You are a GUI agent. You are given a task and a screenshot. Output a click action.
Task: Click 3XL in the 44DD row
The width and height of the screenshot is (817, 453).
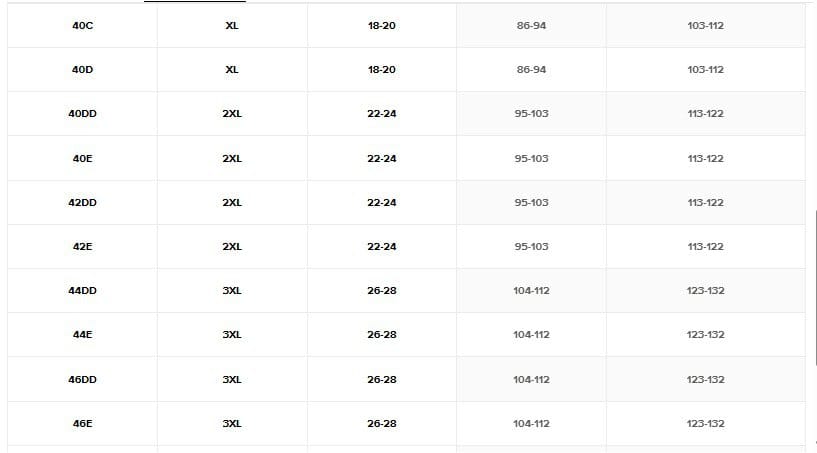(232, 291)
